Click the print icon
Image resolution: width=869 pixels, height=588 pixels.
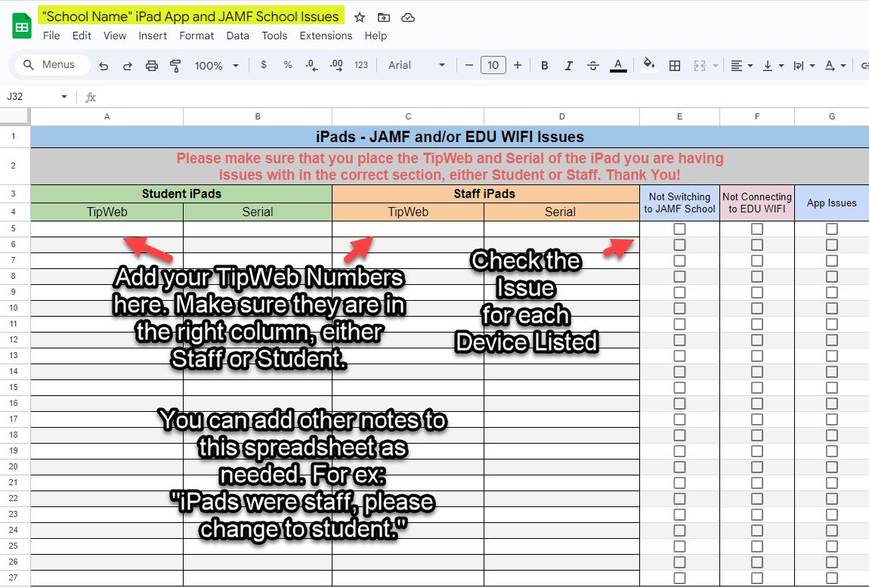pos(151,66)
